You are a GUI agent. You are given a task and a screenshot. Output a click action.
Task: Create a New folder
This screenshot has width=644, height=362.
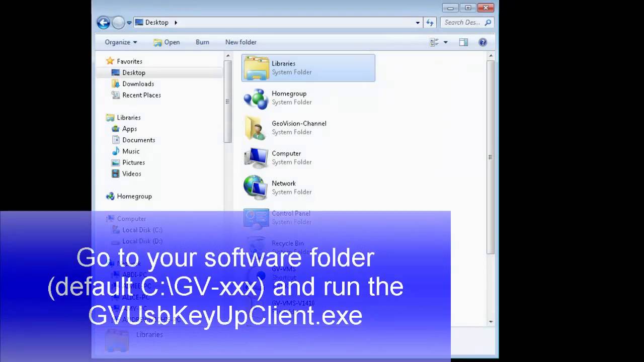point(241,42)
